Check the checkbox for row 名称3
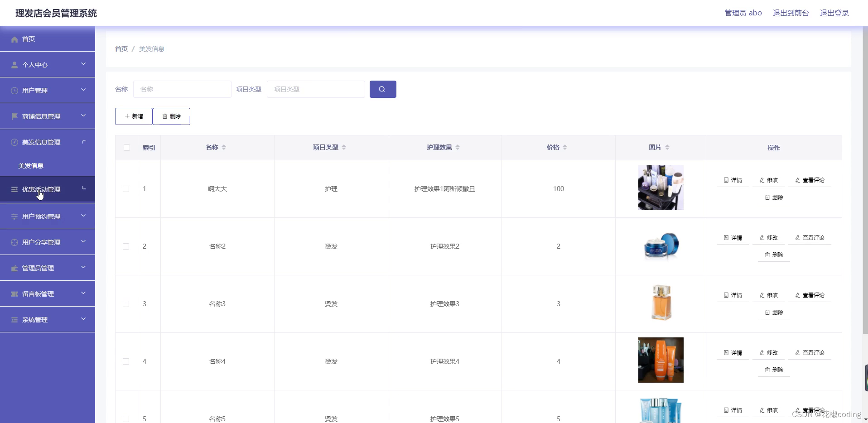Screen dimensions: 868x423 pyautogui.click(x=126, y=304)
